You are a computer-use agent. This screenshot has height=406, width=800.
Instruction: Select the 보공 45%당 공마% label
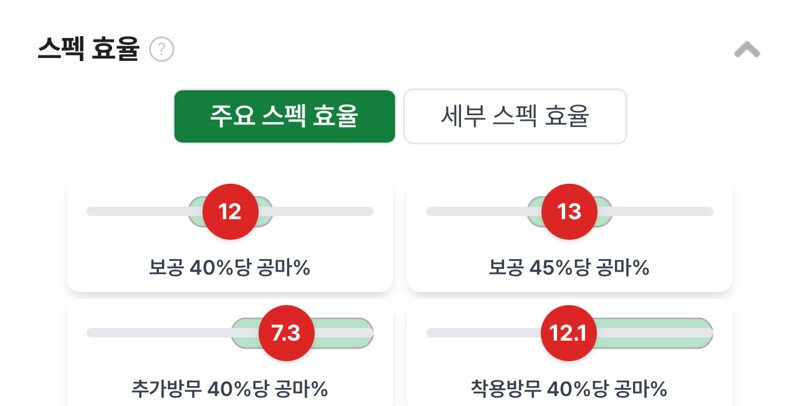[x=569, y=267]
